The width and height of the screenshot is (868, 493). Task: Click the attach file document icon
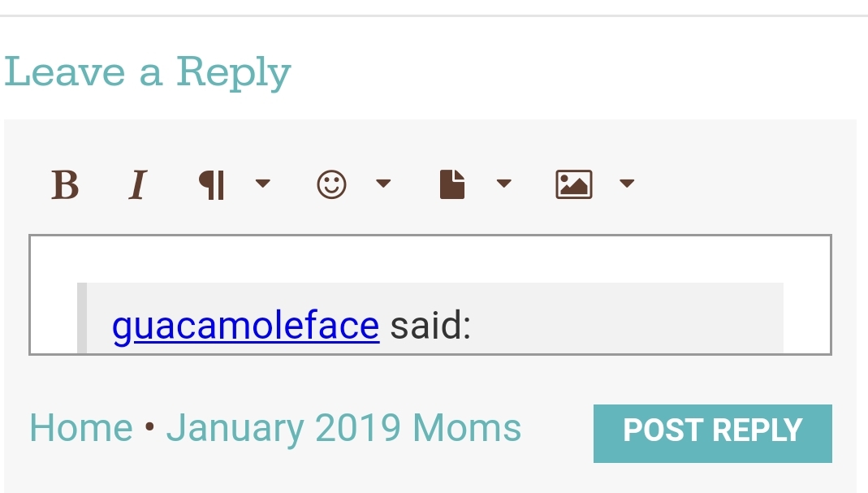pyautogui.click(x=452, y=184)
